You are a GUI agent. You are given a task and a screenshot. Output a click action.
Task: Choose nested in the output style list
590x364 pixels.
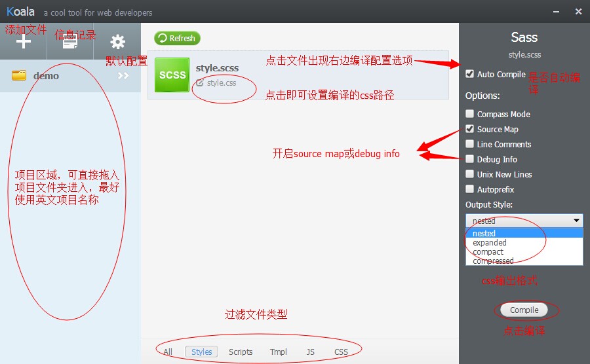524,233
